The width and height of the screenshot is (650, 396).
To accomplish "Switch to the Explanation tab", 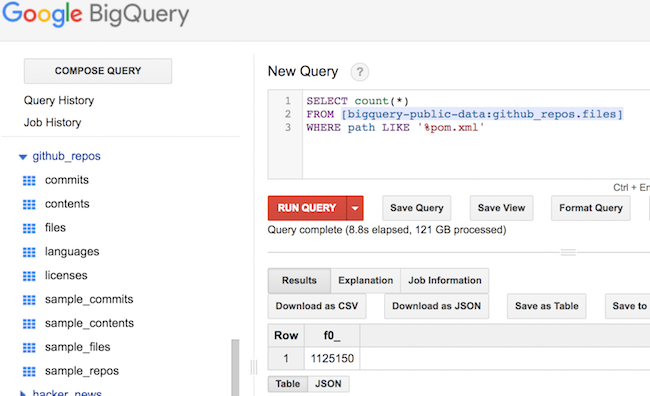I will 365,281.
